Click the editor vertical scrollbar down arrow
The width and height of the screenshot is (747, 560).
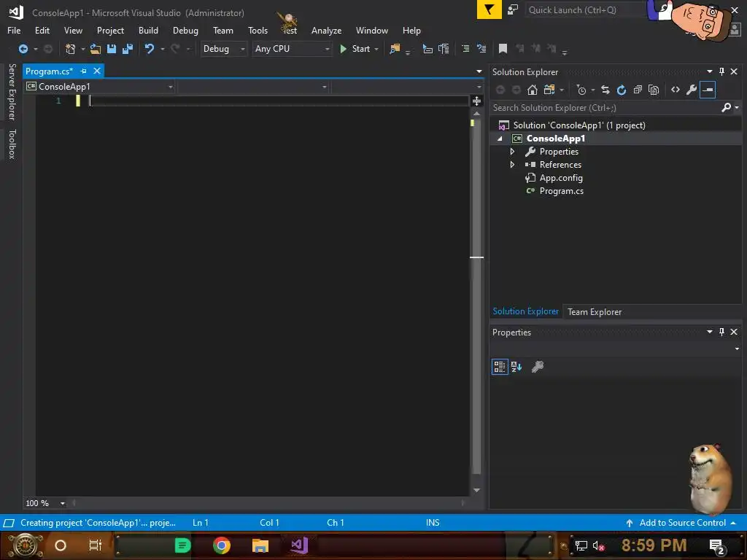[476, 490]
